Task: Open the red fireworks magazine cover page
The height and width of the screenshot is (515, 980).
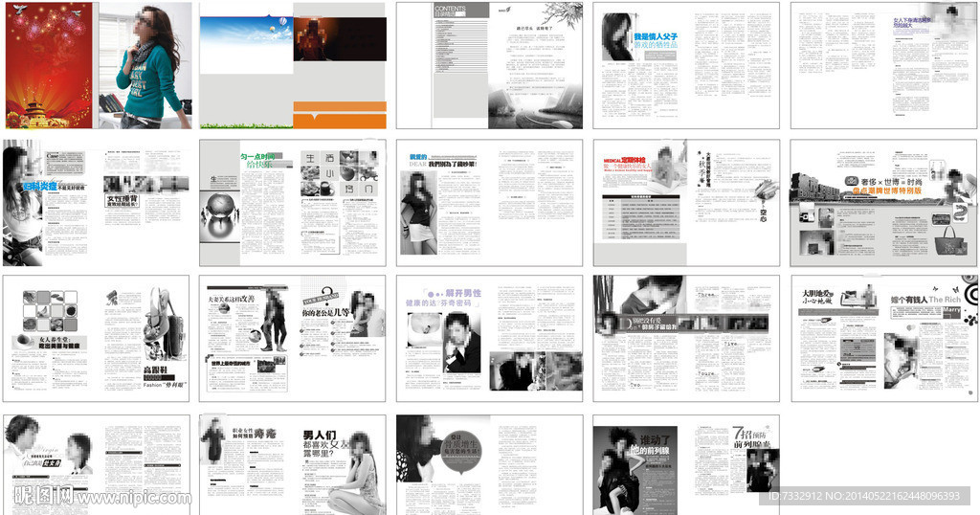Action: [x=50, y=66]
